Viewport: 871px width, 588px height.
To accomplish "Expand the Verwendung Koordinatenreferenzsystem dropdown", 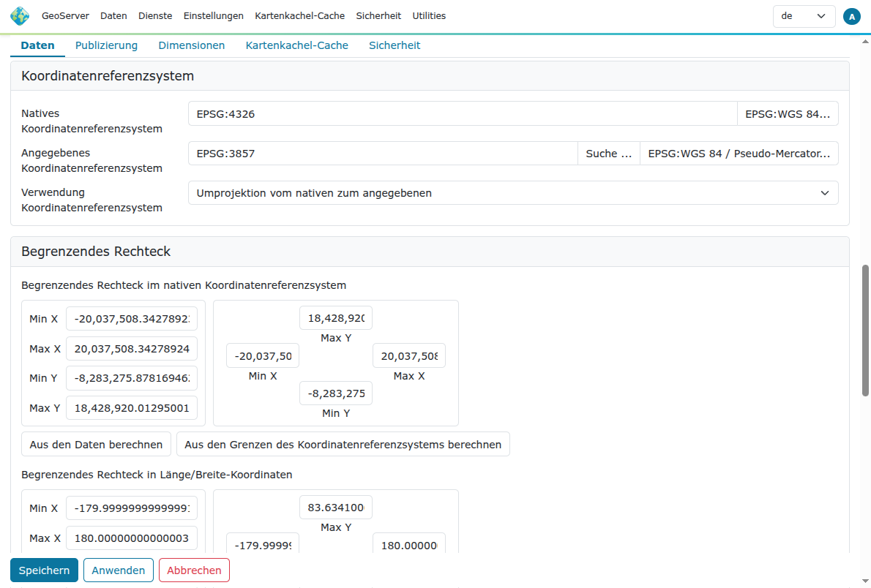I will [512, 192].
